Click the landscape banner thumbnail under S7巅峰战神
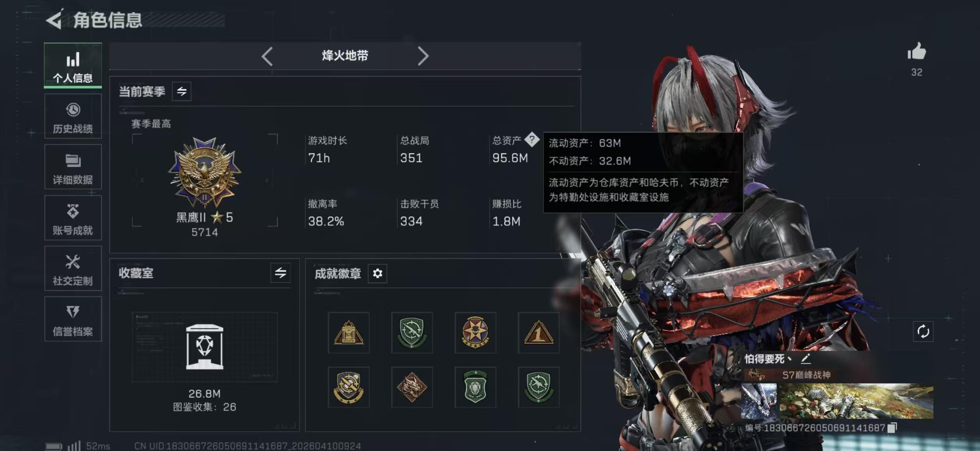The width and height of the screenshot is (980, 451). pos(856,401)
